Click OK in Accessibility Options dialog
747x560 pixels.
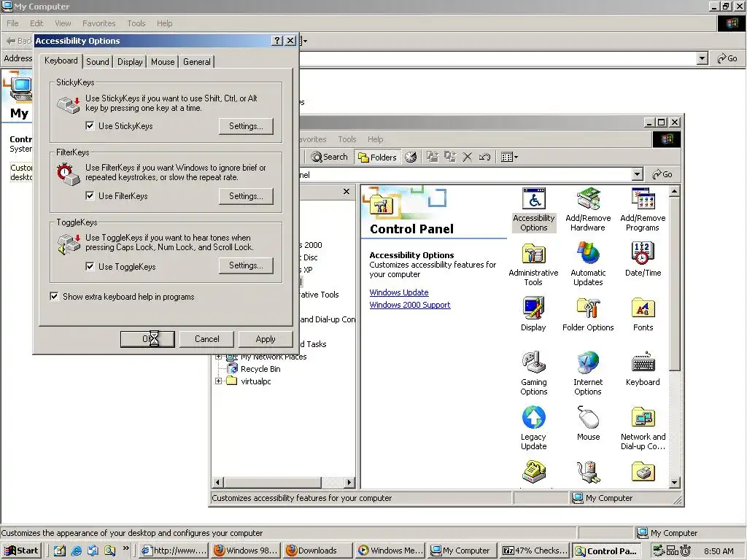pyautogui.click(x=147, y=339)
